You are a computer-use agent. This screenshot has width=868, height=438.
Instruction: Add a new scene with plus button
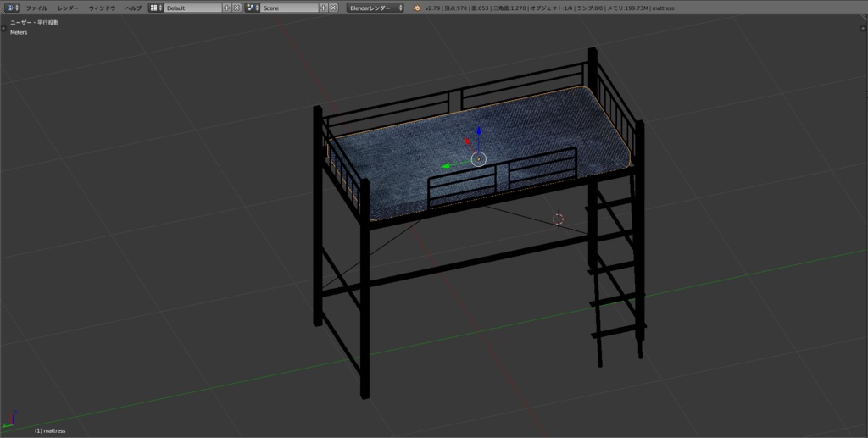point(324,8)
